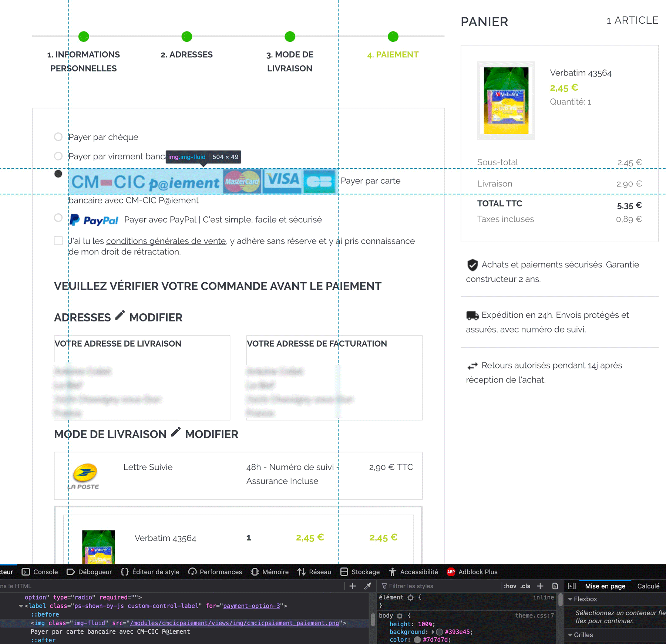Click the secure-payment shield icon

[x=472, y=265]
